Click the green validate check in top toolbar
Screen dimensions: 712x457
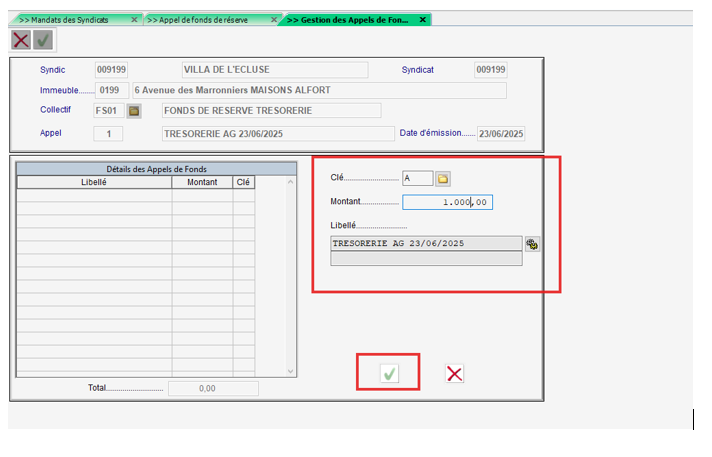(42, 40)
